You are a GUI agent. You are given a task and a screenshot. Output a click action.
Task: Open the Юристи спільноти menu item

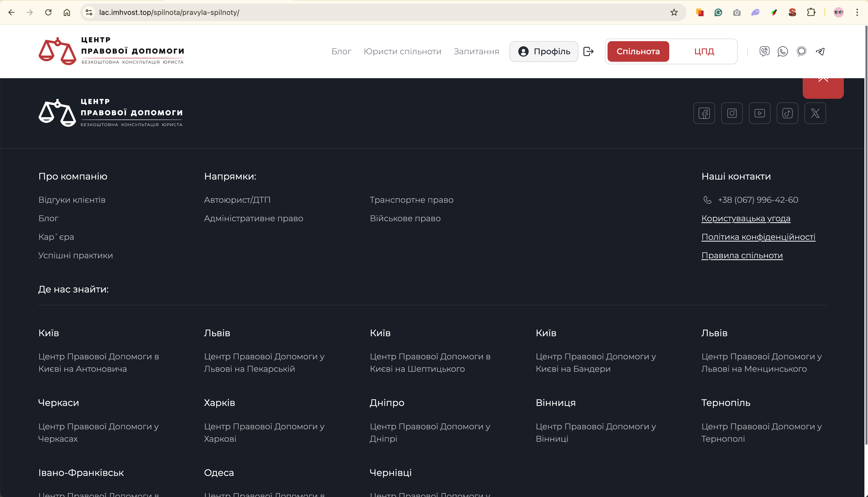click(x=402, y=51)
